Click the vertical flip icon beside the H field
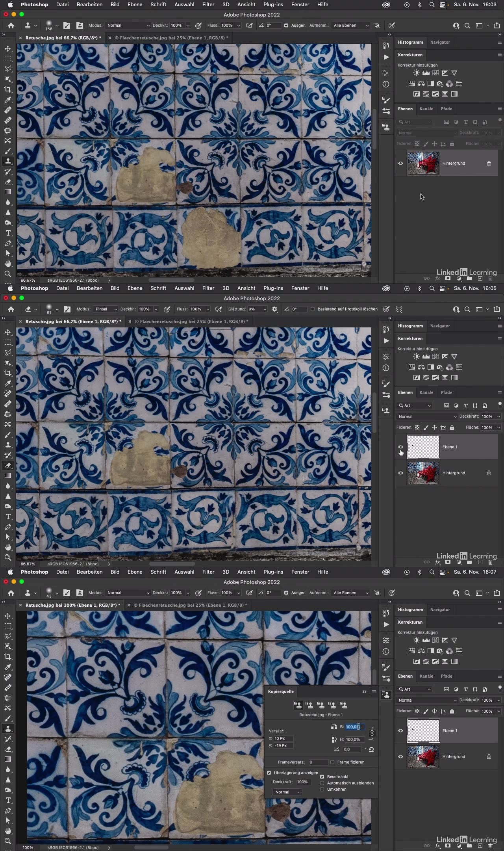This screenshot has height=851, width=504. tap(334, 740)
